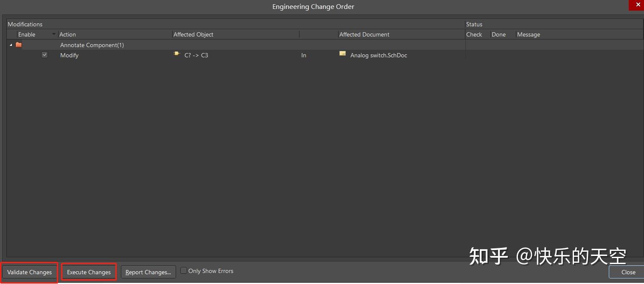Click the orange folder icon beside Annotate Component
This screenshot has height=284, width=644.
point(19,45)
